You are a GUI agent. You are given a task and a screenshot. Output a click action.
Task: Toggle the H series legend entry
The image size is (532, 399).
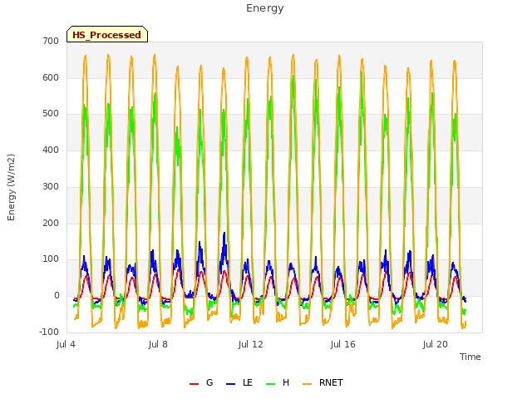[x=278, y=382]
